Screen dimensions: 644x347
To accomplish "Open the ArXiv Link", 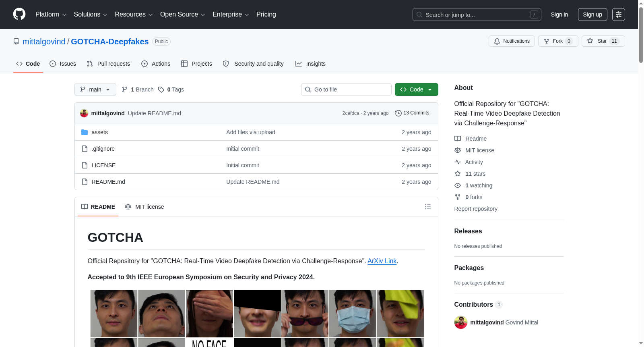I will click(382, 261).
